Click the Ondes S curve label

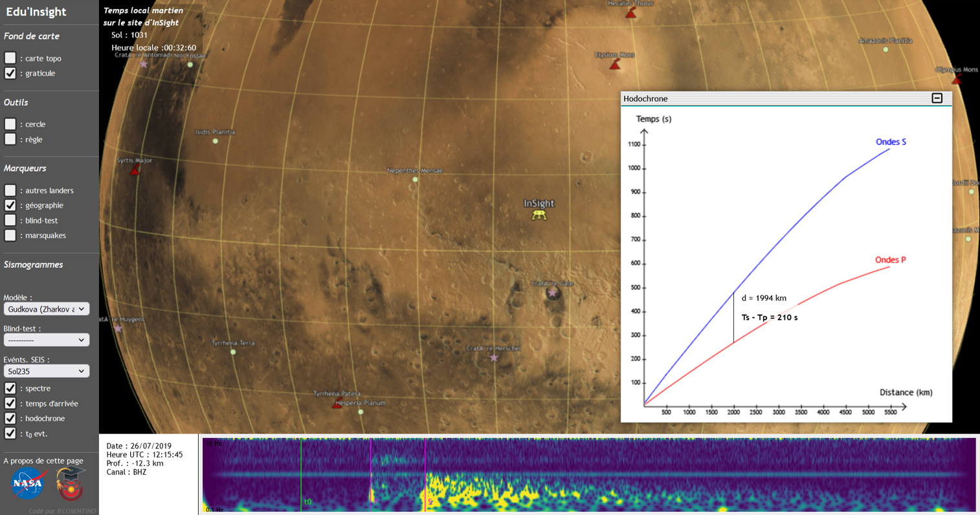point(891,142)
